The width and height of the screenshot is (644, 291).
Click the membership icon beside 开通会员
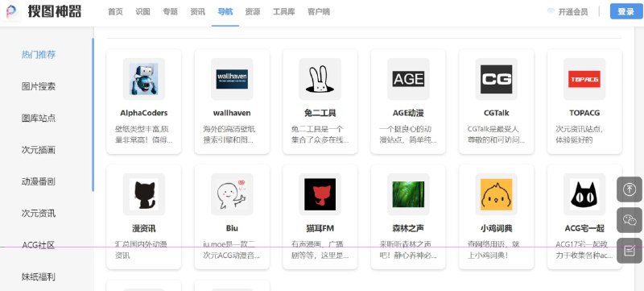[551, 11]
